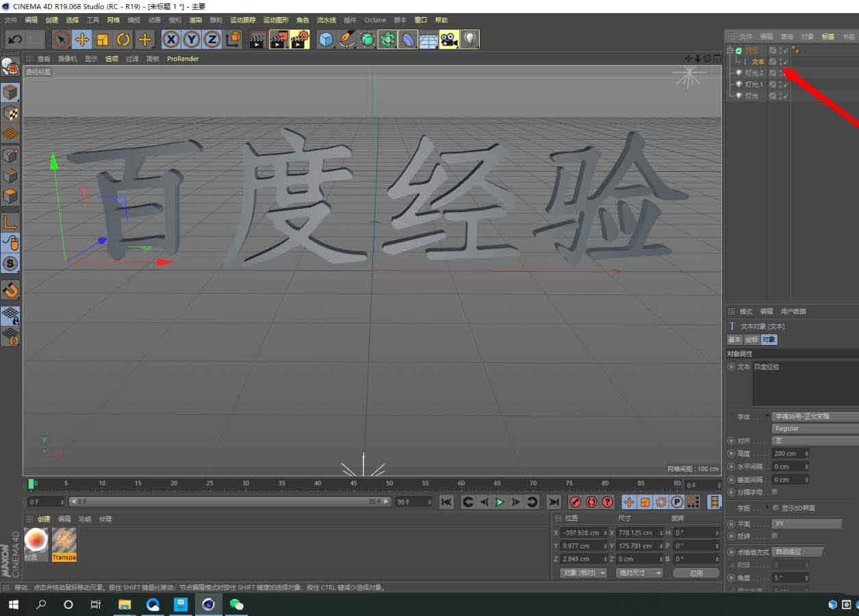The width and height of the screenshot is (859, 616).
Task: Click the Regular font style selector
Action: pos(815,428)
